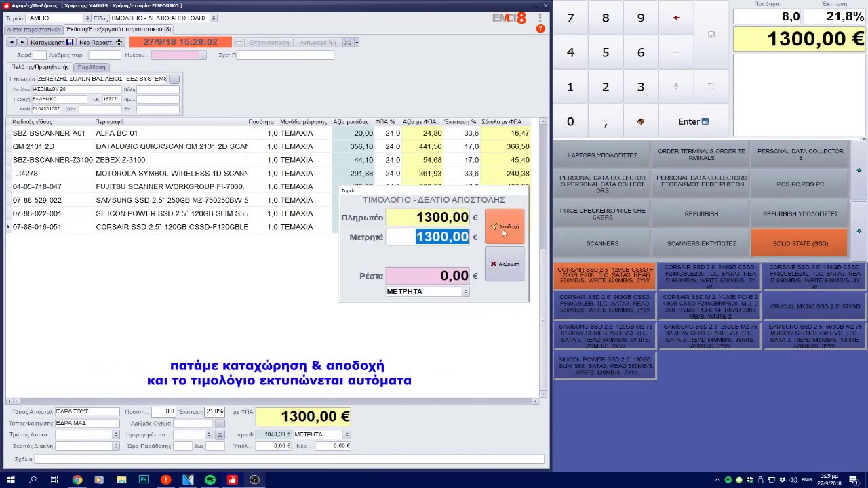Open the Ημερομ. date dropdown
This screenshot has height=488, width=868.
click(202, 55)
